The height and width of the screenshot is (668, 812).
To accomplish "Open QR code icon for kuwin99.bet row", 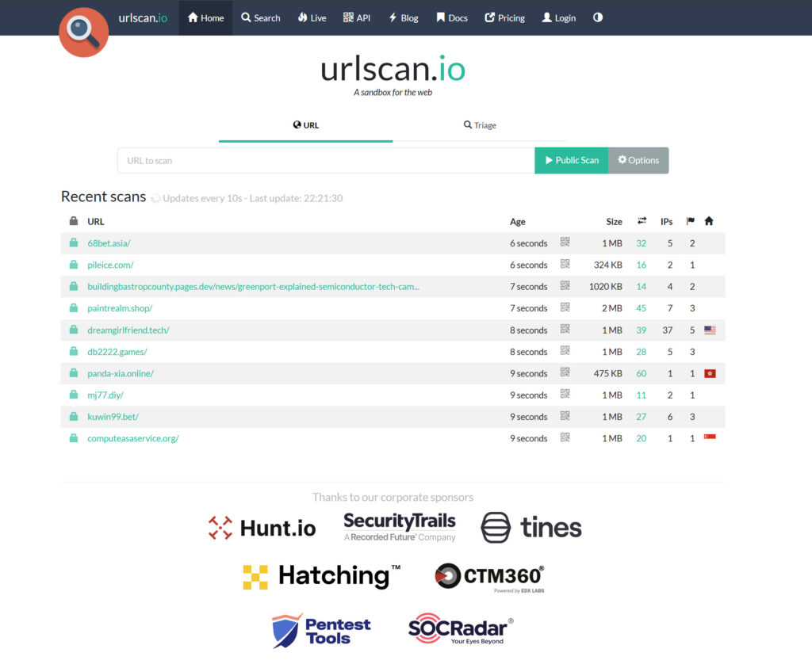I will point(565,416).
